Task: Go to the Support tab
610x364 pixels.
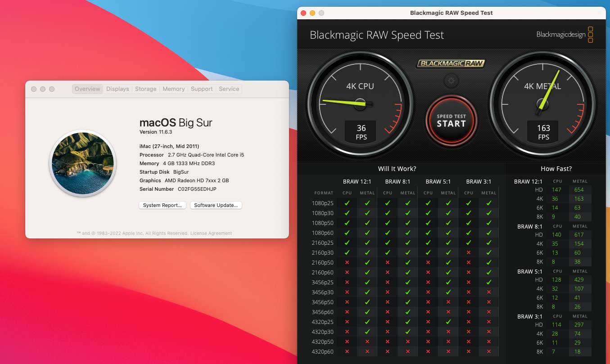Action: [x=202, y=89]
